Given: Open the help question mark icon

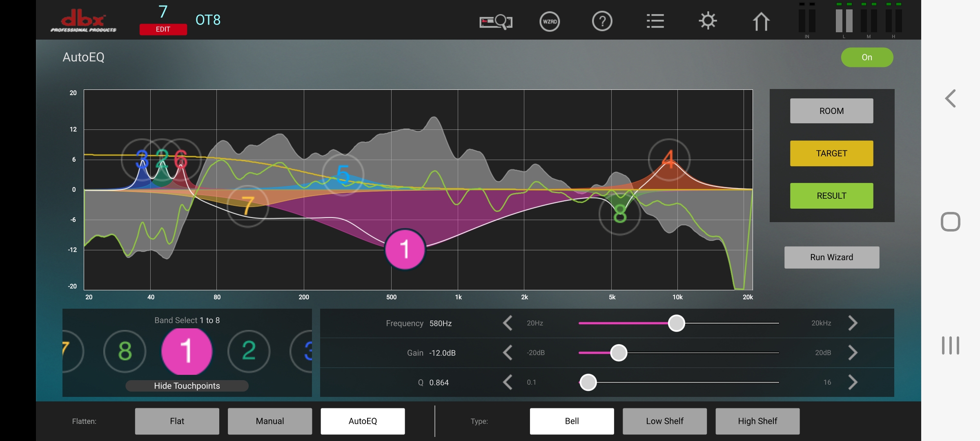Looking at the screenshot, I should pyautogui.click(x=602, y=21).
